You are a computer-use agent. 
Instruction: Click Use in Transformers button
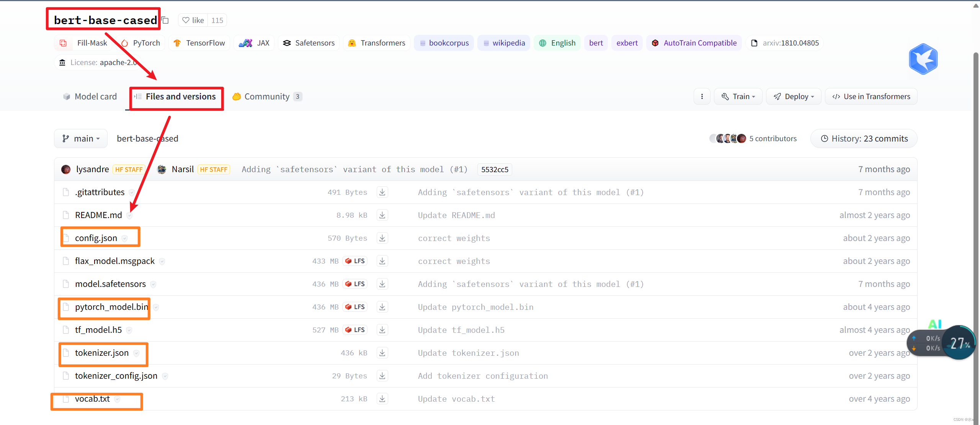[x=871, y=96]
